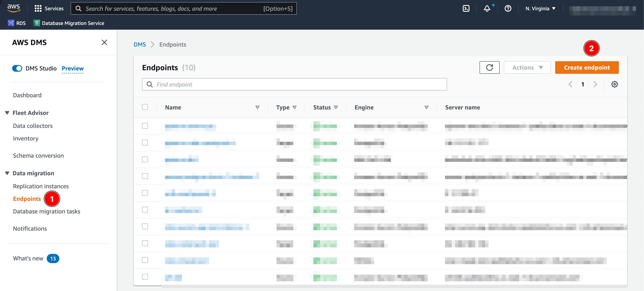Go to next page of endpoints
The width and height of the screenshot is (644, 291).
[595, 84]
